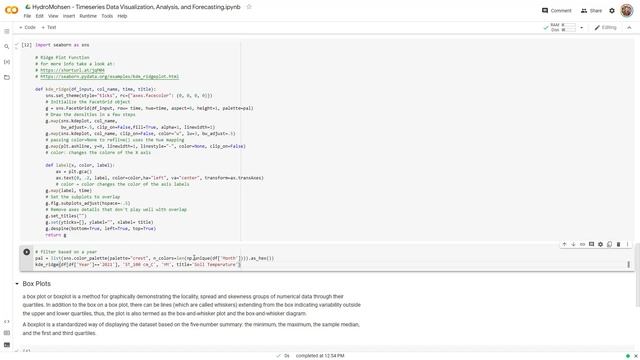
Task: Add a new Text cell
Action: pyautogui.click(x=49, y=27)
